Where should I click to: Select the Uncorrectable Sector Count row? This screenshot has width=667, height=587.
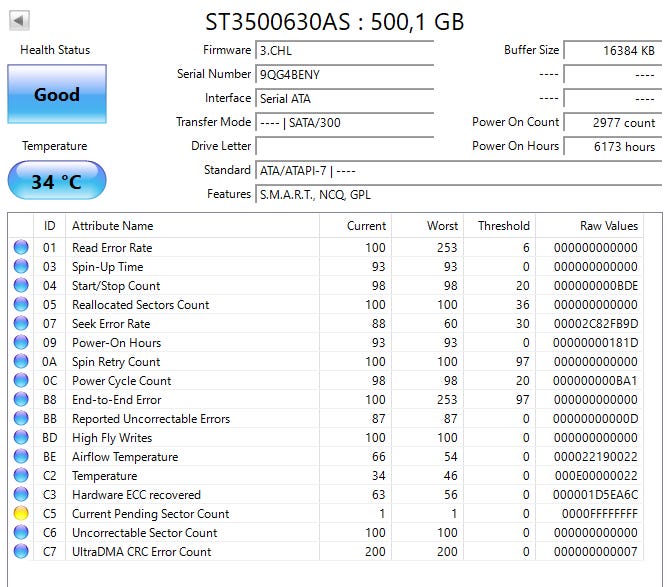click(x=325, y=533)
